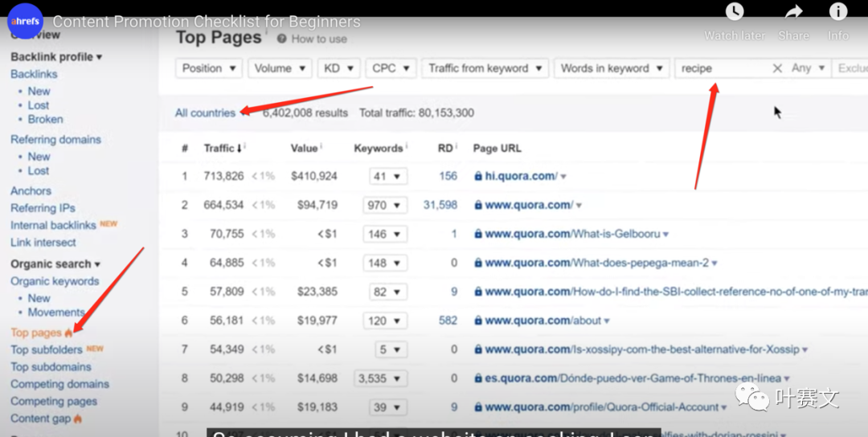
Task: Open Link intersect in the sidebar
Action: click(x=43, y=243)
